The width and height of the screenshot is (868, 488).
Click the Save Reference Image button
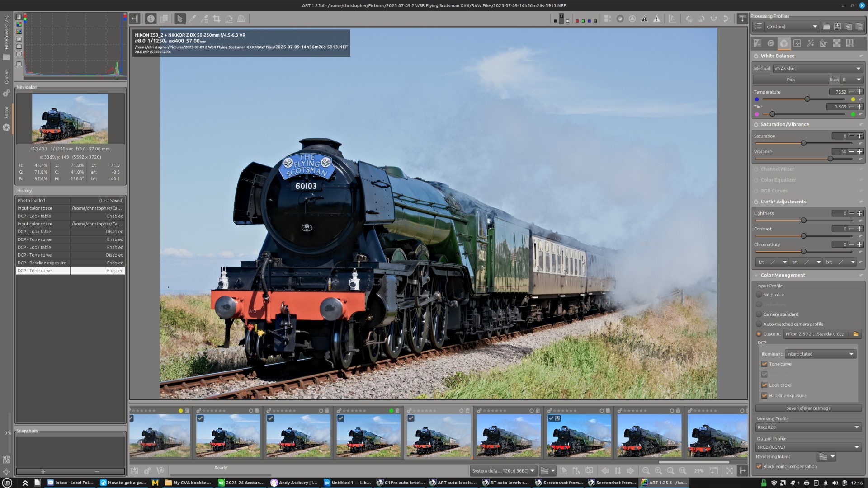click(808, 408)
